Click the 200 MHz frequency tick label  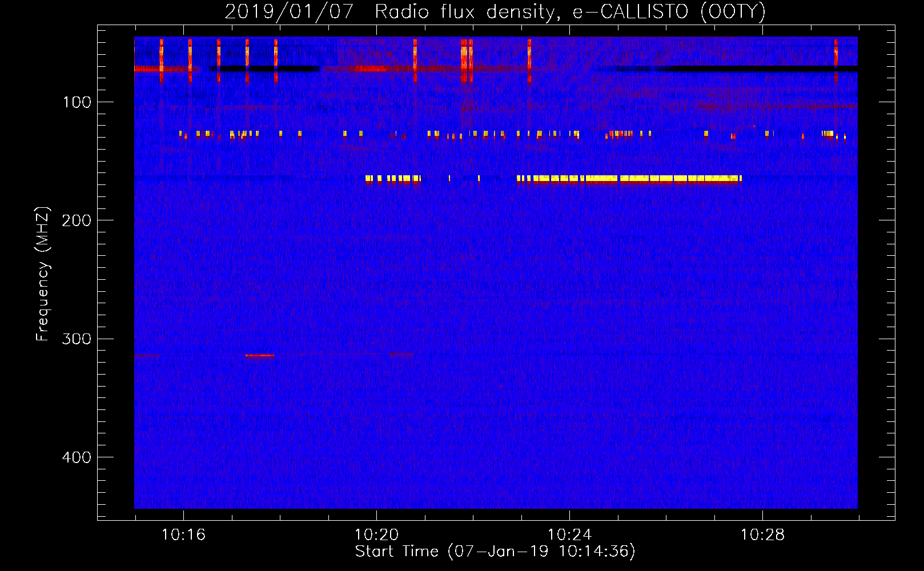pyautogui.click(x=77, y=220)
